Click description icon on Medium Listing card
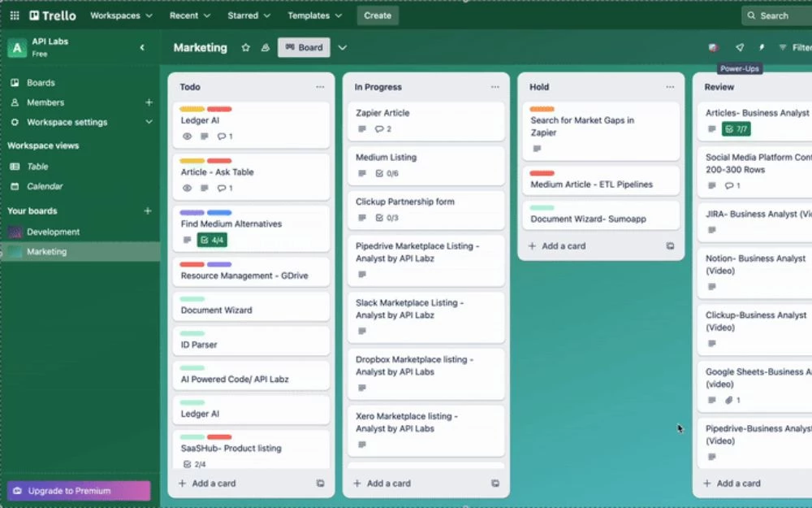Viewport: 812px width, 508px height. pyautogui.click(x=362, y=174)
